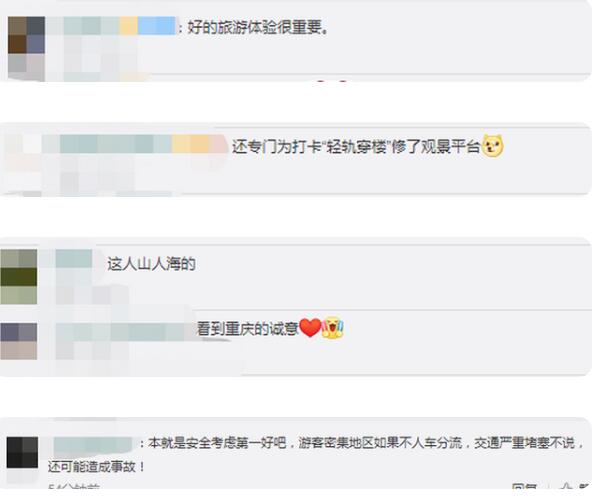Click the cut-off "分钟前" timestamp
597x498 pixels.
[75, 487]
